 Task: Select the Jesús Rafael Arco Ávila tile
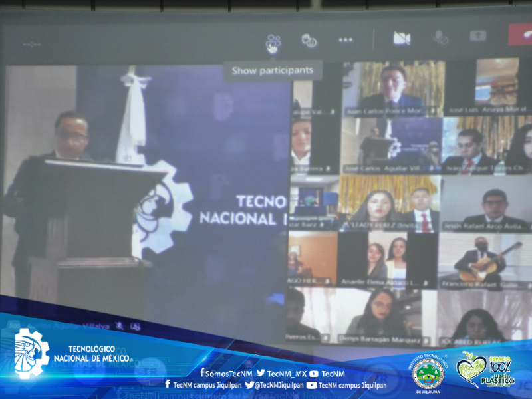[x=487, y=205]
